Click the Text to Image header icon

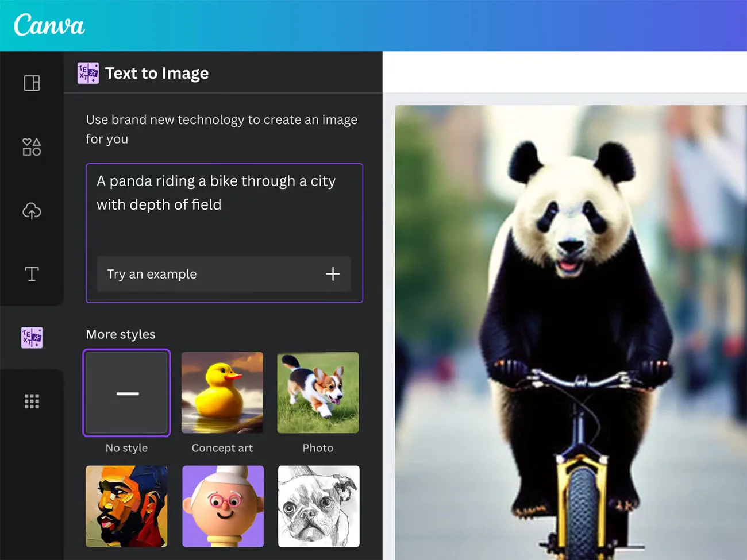pos(88,74)
